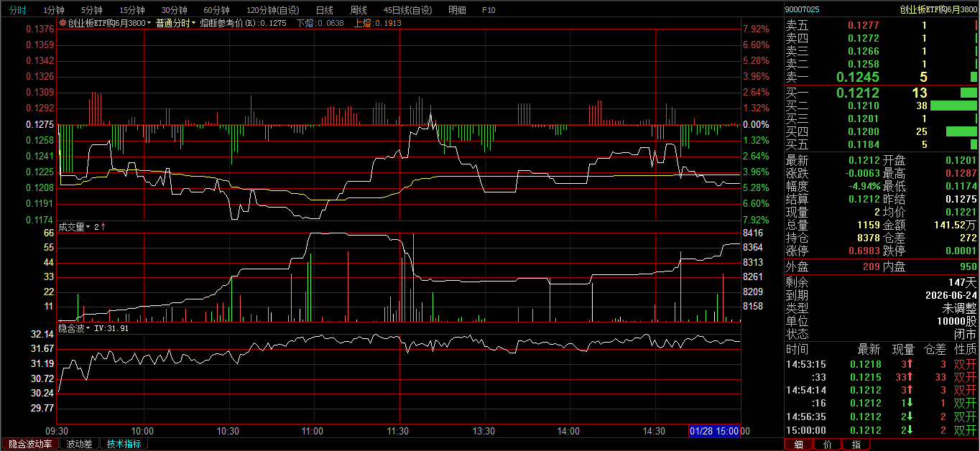Click the diamond icon before 创业板ETF购6月3800
980x451 pixels.
63,23
